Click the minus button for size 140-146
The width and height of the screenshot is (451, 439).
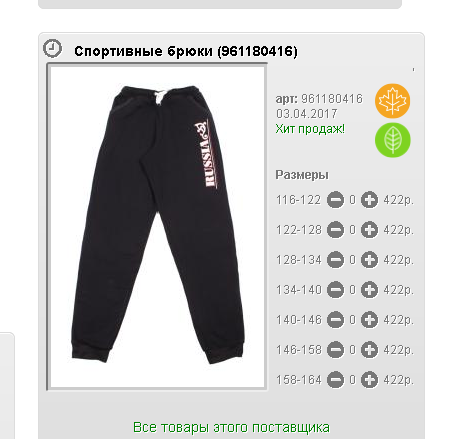coord(335,320)
